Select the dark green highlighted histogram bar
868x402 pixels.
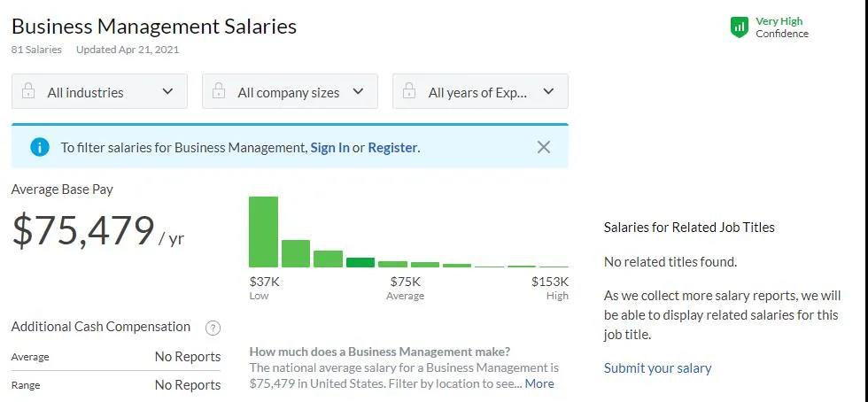click(360, 262)
